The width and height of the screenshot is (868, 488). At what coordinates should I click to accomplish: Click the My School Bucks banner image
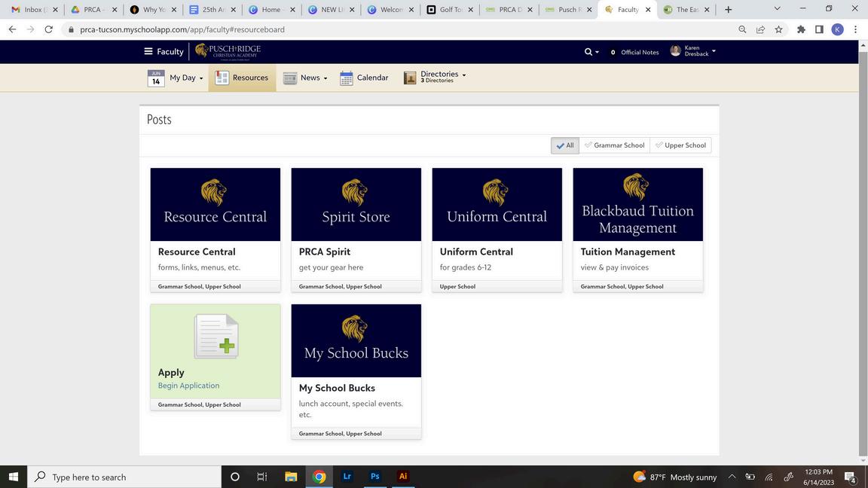pyautogui.click(x=356, y=341)
